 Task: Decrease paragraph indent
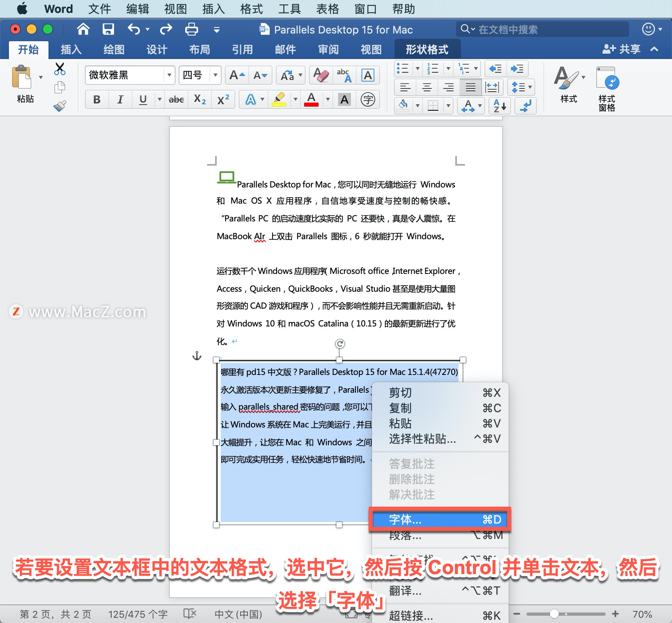point(495,69)
